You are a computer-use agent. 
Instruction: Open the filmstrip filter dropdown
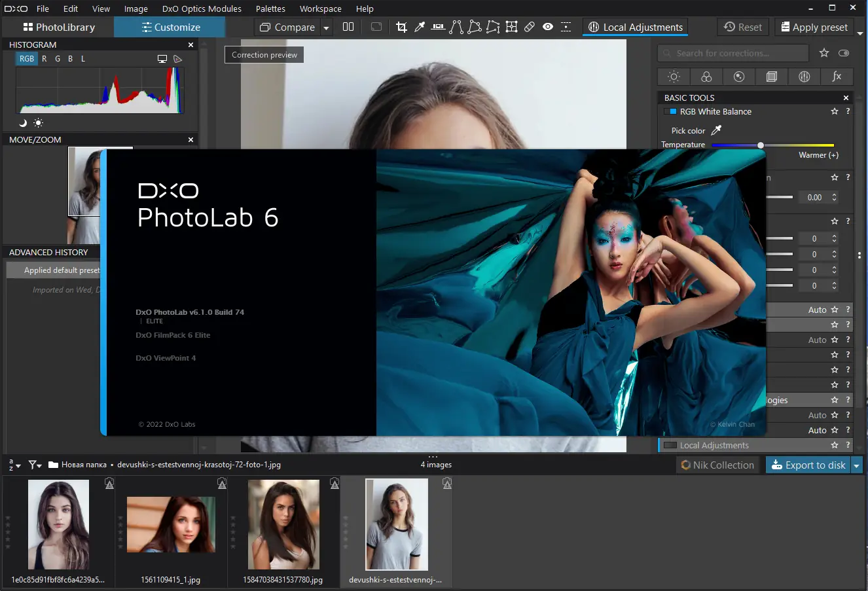[35, 465]
